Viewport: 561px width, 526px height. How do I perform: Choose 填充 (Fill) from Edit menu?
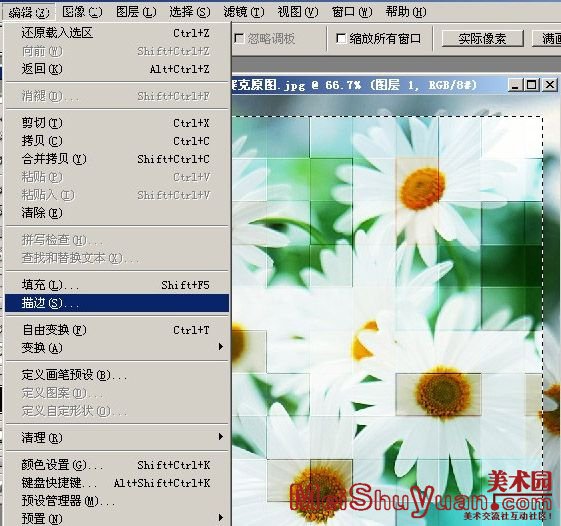(117, 285)
